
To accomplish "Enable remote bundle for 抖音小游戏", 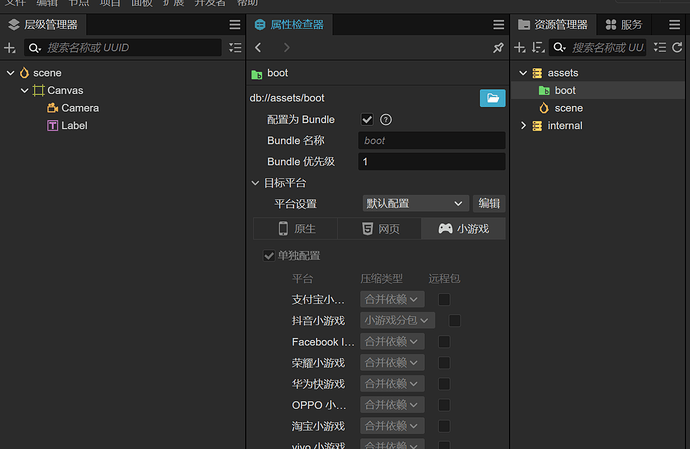I will pyautogui.click(x=455, y=320).
